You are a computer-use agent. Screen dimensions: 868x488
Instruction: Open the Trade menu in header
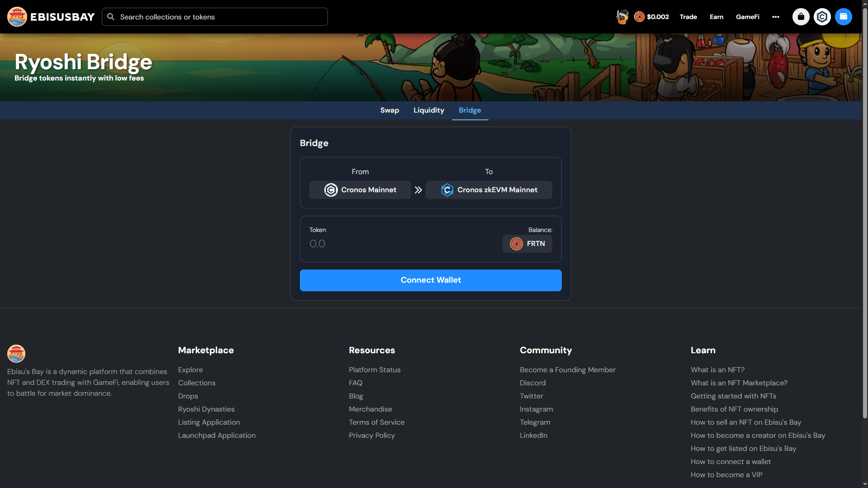point(688,17)
